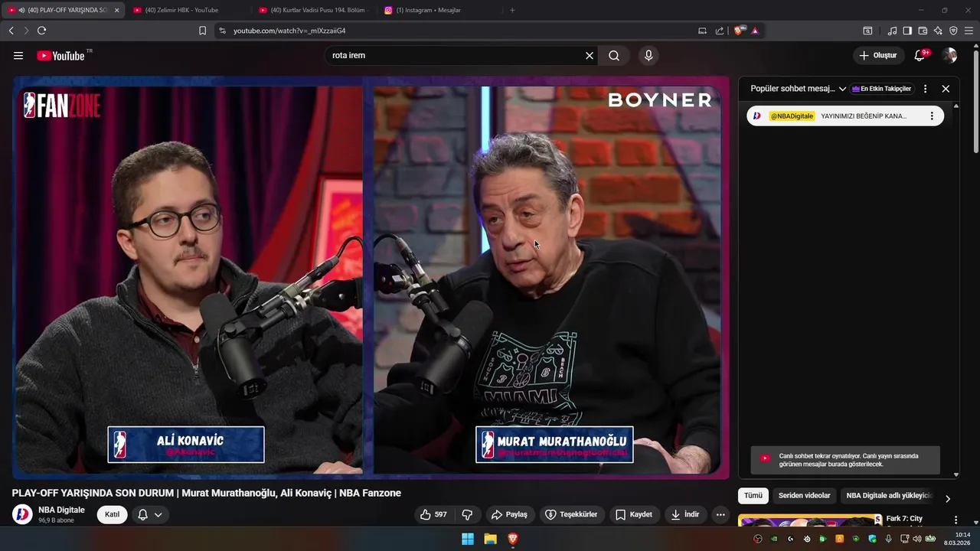
Task: Reload the current page
Action: tap(41, 31)
